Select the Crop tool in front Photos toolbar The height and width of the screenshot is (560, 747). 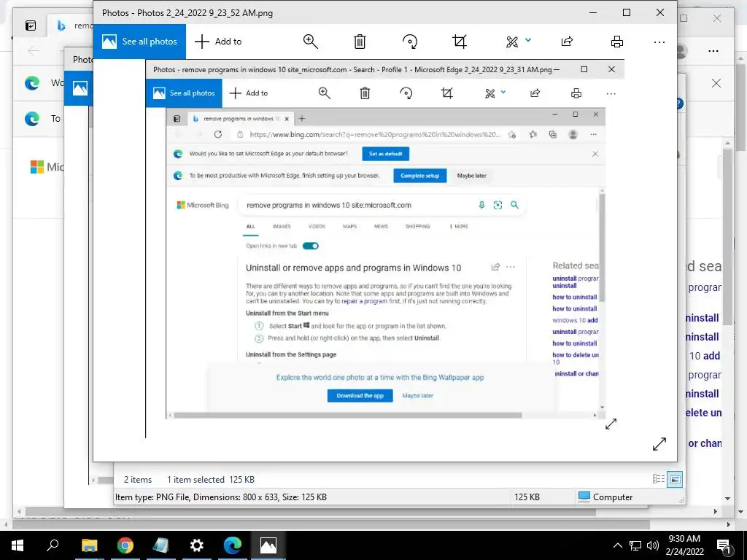460,42
